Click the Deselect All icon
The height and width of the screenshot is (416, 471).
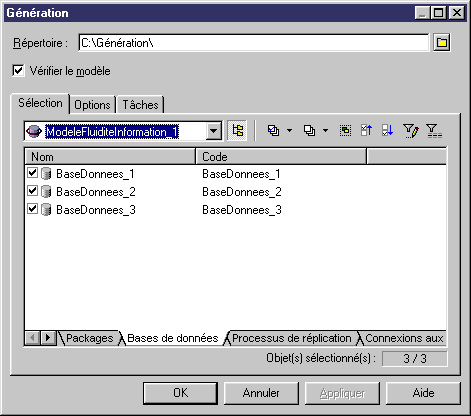pyautogui.click(x=309, y=130)
